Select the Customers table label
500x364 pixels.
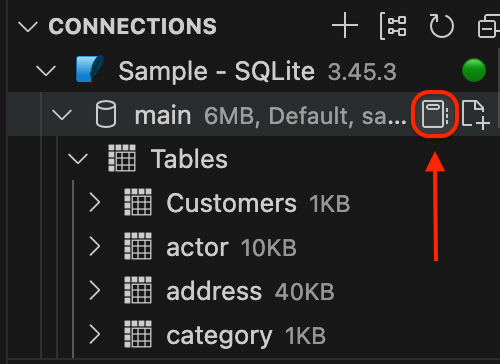(231, 203)
